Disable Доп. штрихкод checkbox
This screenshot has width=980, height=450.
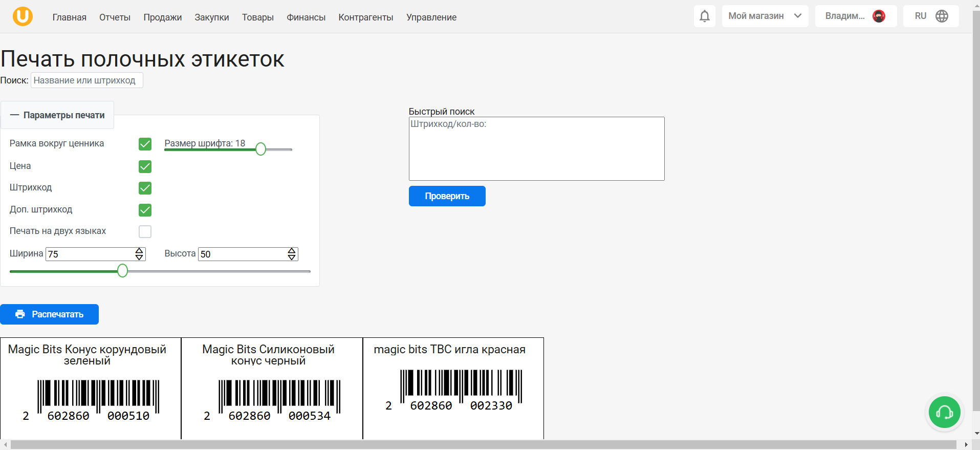pos(145,210)
